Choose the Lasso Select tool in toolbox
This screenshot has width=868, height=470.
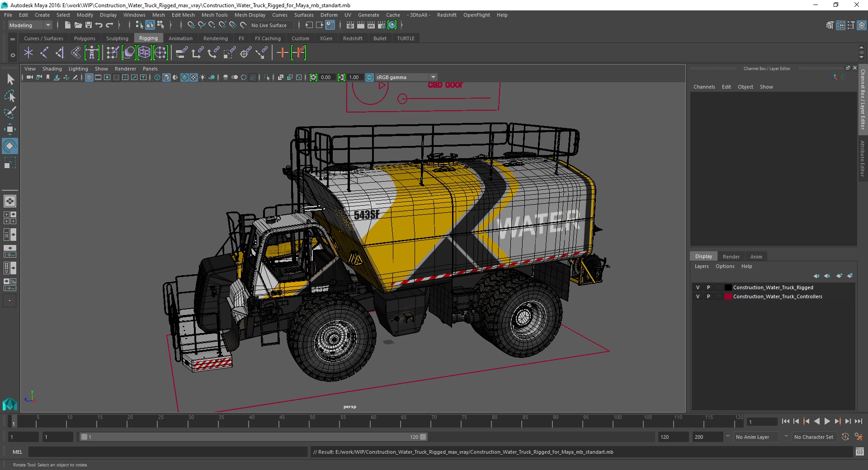(10, 96)
